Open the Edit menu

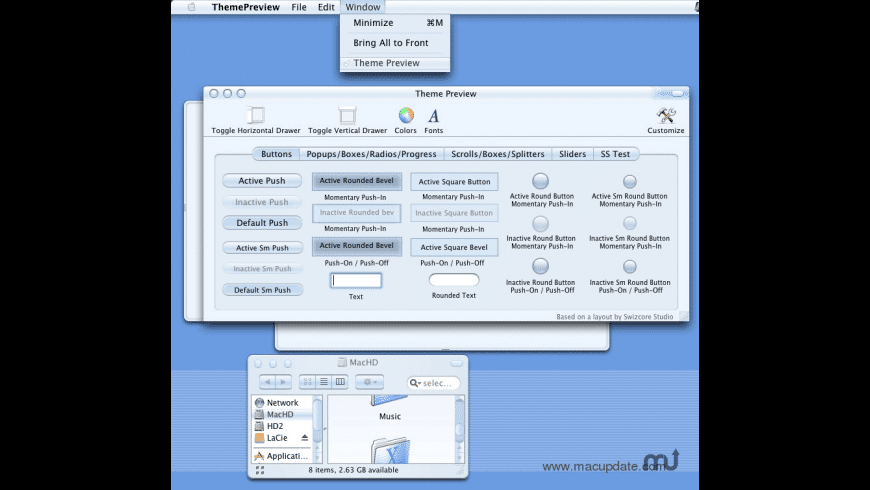coord(326,7)
